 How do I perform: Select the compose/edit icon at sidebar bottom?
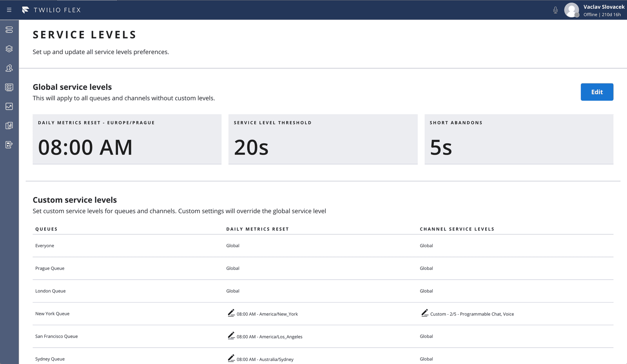9,145
